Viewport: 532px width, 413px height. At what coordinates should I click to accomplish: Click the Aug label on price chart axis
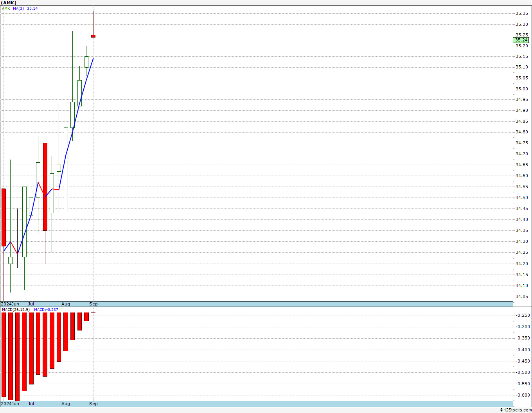(66, 304)
